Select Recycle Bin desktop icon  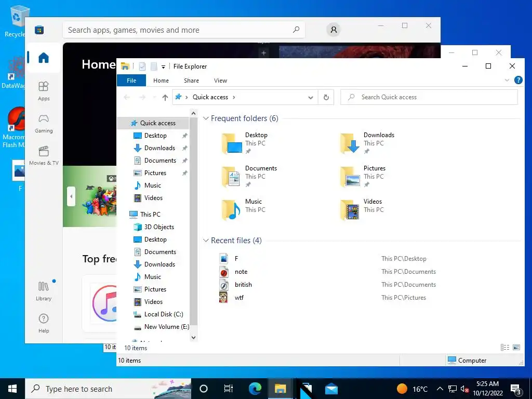tap(15, 21)
